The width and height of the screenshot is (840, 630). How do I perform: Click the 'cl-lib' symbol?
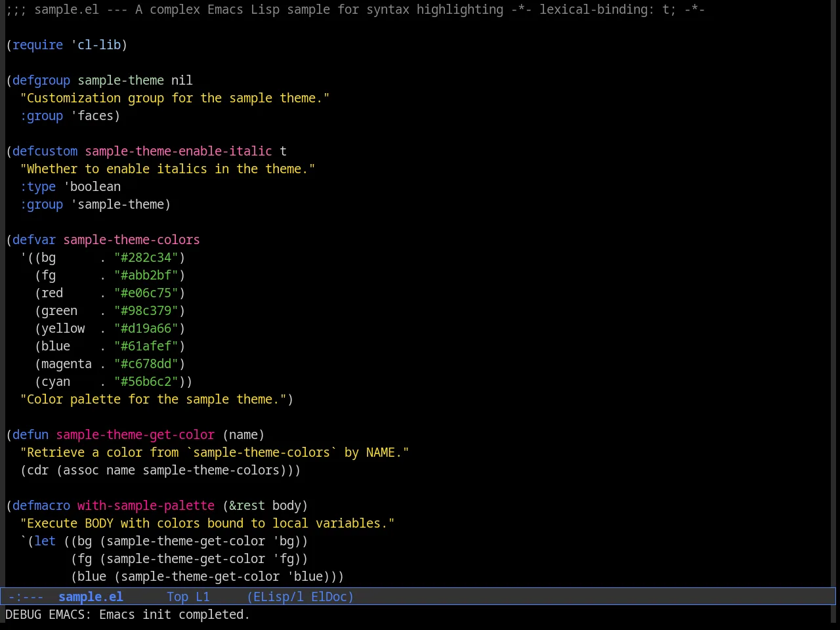click(x=99, y=45)
